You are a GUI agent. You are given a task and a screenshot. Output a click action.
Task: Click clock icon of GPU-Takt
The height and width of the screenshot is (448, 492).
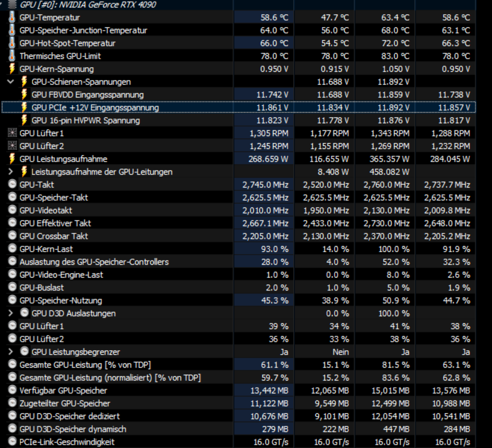tap(12, 184)
